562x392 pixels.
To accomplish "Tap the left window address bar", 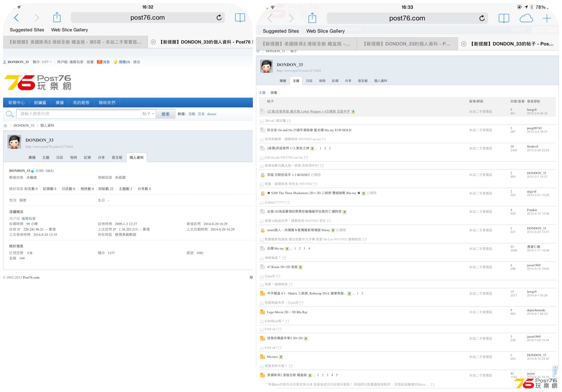I will pyautogui.click(x=148, y=18).
